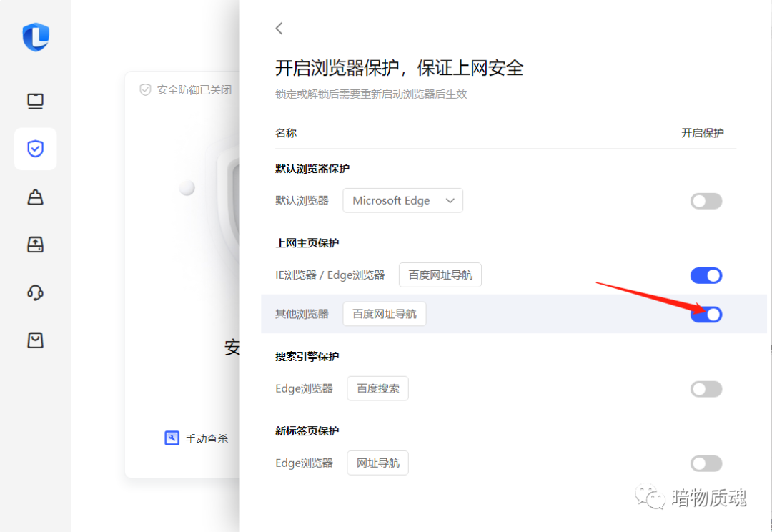Click the Edge浏览器 label under 新标签页保护
Viewport: 772px width, 532px height.
[x=305, y=463]
